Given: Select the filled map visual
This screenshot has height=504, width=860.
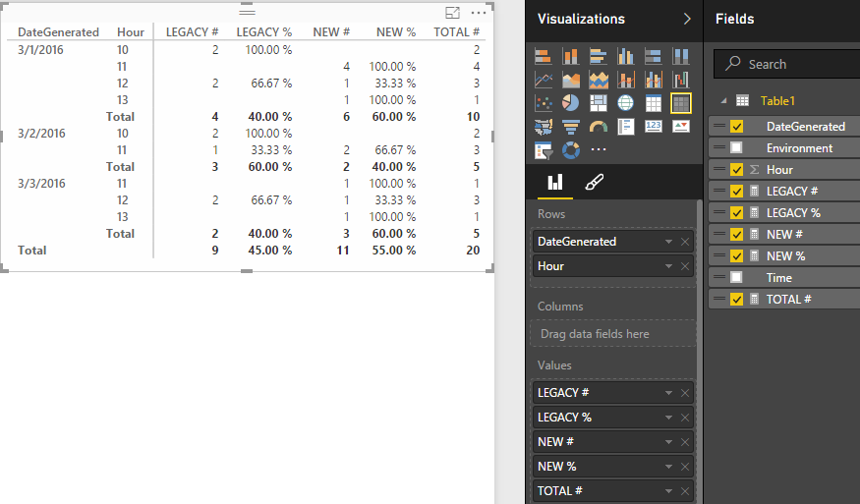Looking at the screenshot, I should pos(543,127).
